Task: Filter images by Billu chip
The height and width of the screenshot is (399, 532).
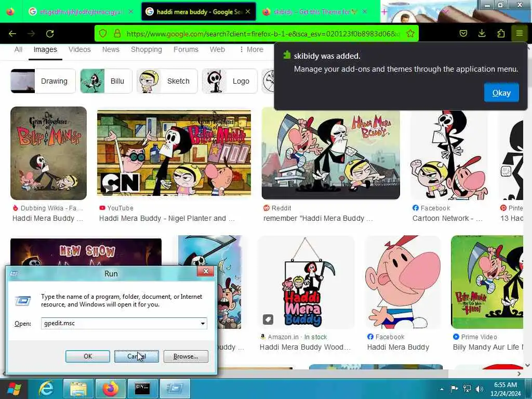Action: click(x=106, y=81)
